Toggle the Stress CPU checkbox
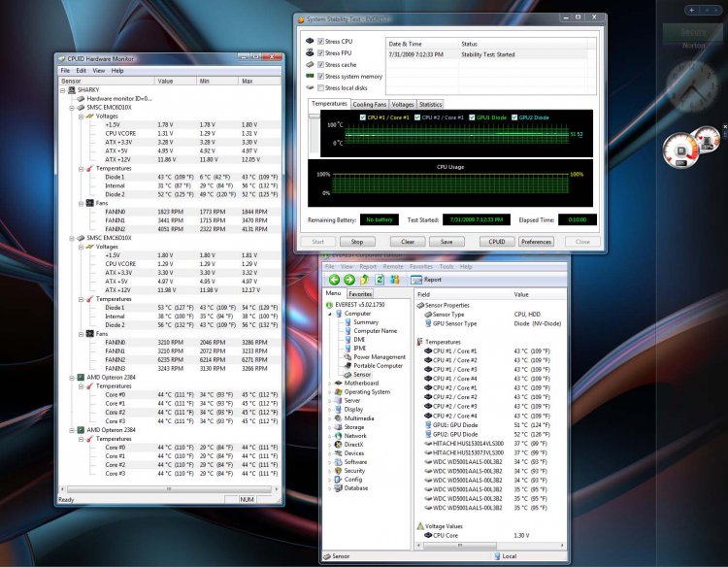Viewport: 728px width, 567px height. point(320,42)
